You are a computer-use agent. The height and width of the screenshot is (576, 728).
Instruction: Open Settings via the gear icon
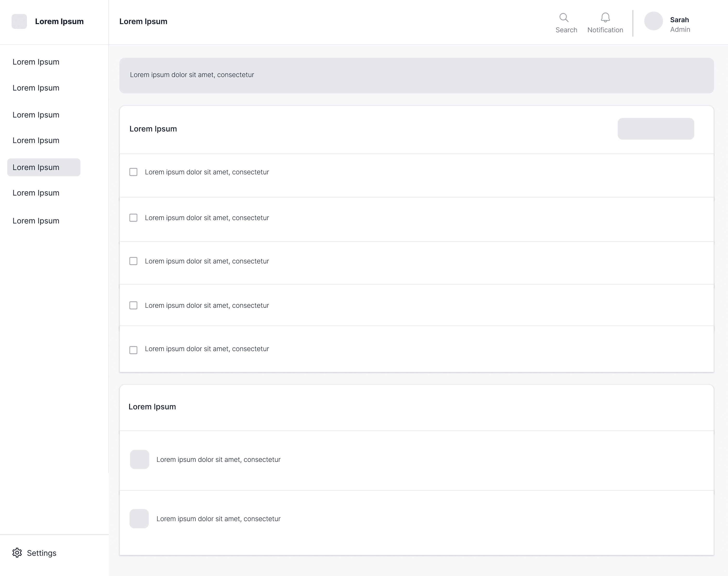click(x=17, y=553)
